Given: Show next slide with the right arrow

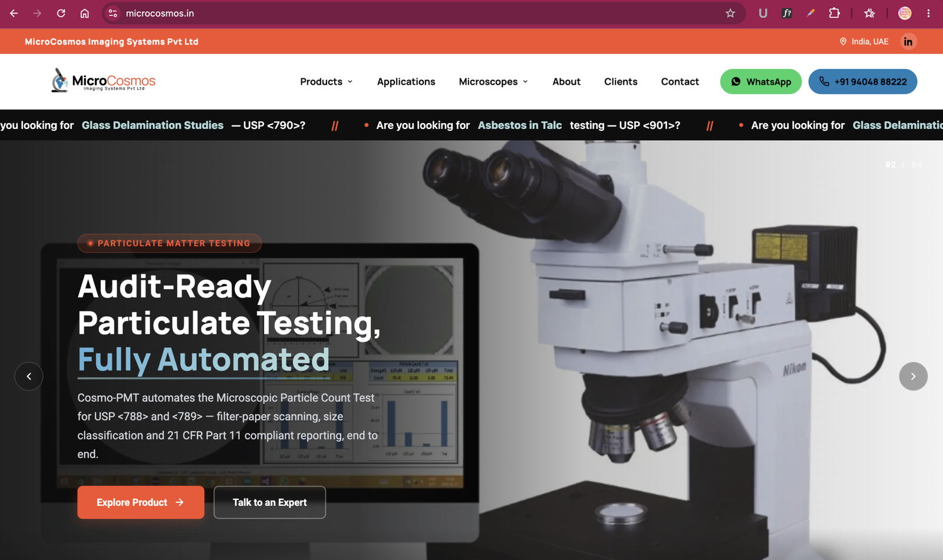Looking at the screenshot, I should click(x=913, y=376).
